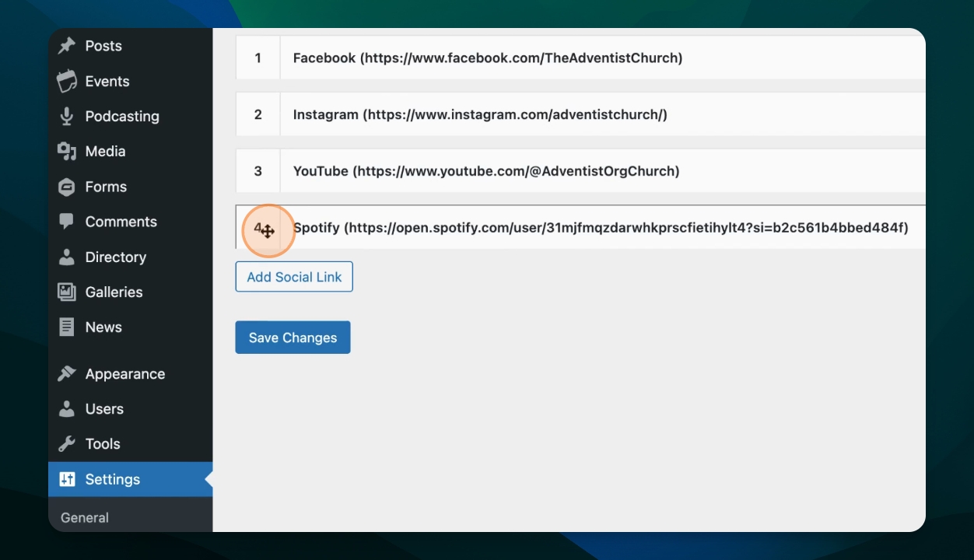Click the Media icon in sidebar
This screenshot has height=560, width=974.
click(x=67, y=151)
